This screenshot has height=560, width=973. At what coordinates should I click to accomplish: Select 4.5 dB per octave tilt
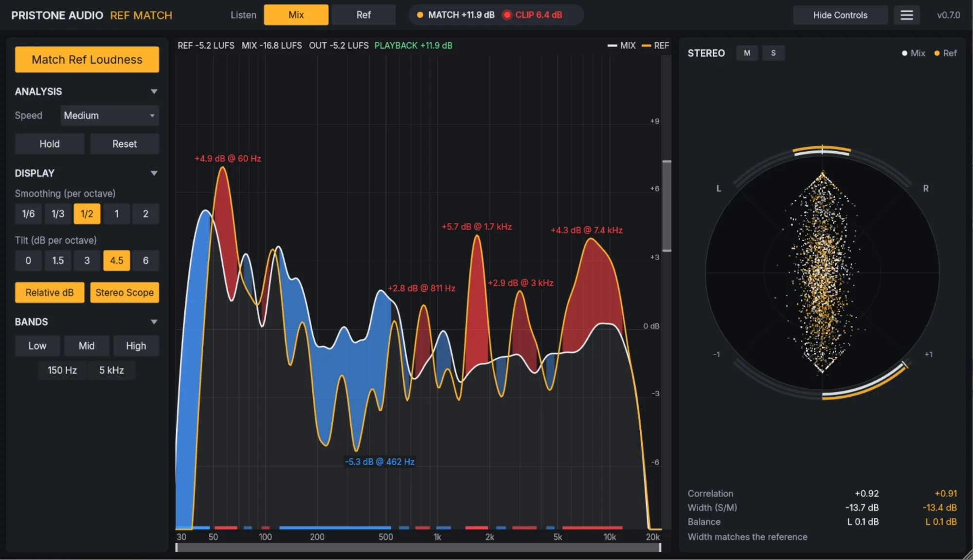point(116,261)
